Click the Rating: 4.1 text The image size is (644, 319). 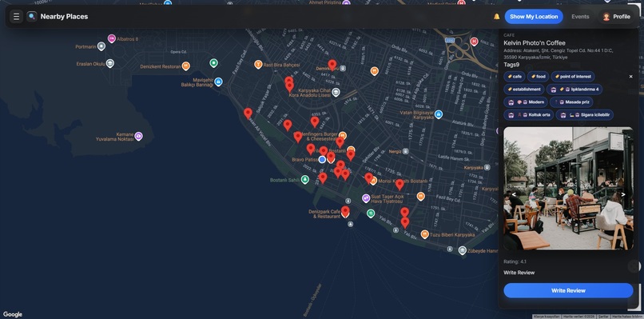coord(515,262)
